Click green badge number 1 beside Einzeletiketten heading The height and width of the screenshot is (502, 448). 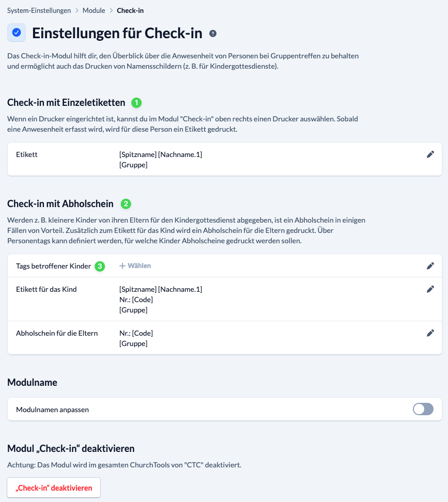[136, 103]
